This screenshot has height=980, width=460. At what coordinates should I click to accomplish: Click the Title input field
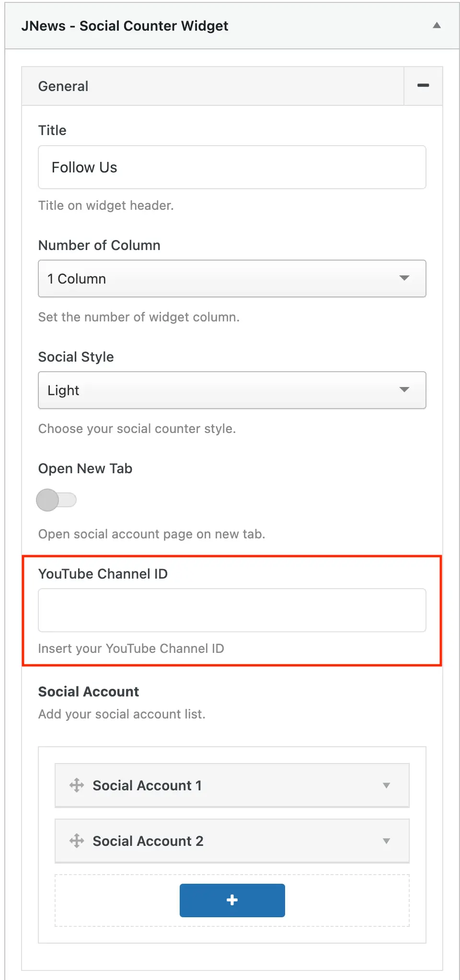[232, 167]
